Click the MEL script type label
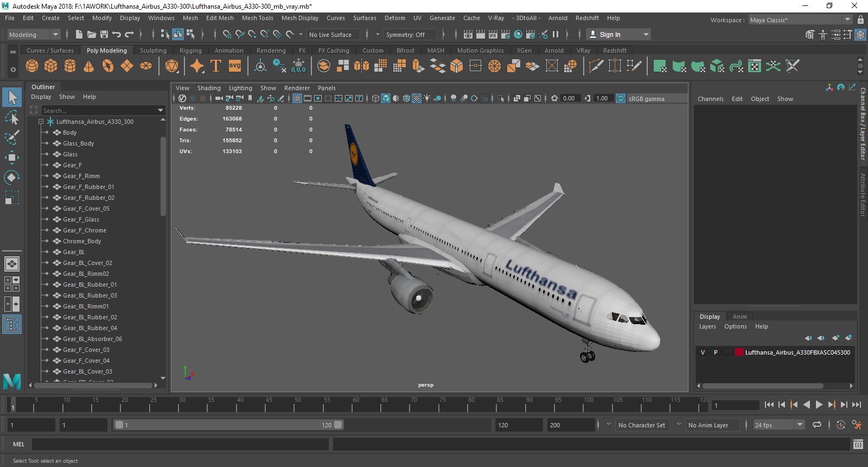Image resolution: width=868 pixels, height=467 pixels. tap(19, 444)
